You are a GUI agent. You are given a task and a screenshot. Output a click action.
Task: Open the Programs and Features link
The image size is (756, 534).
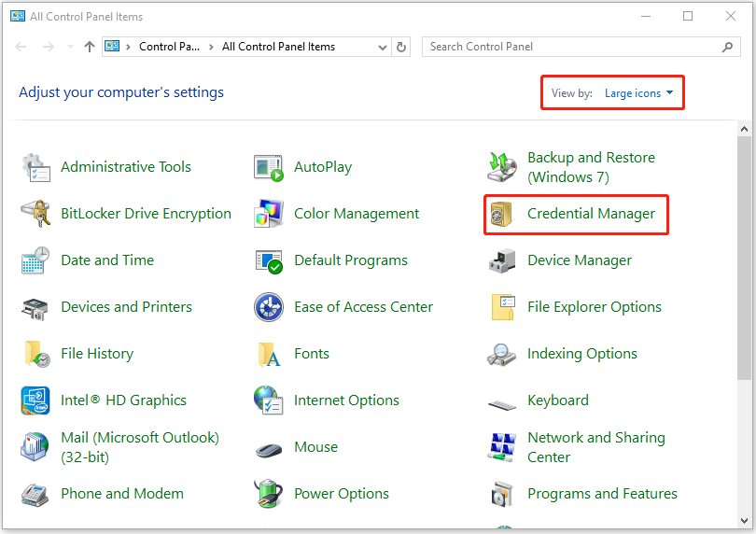click(602, 494)
